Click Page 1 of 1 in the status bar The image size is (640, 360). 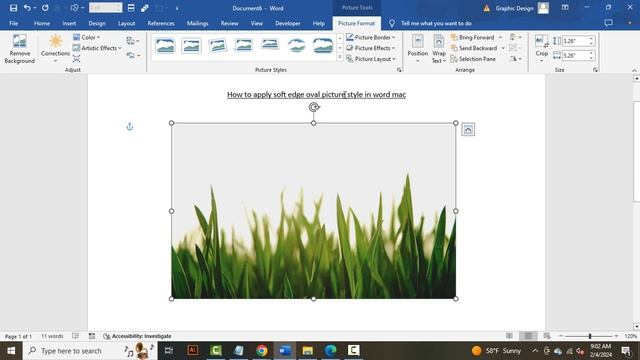tap(18, 336)
